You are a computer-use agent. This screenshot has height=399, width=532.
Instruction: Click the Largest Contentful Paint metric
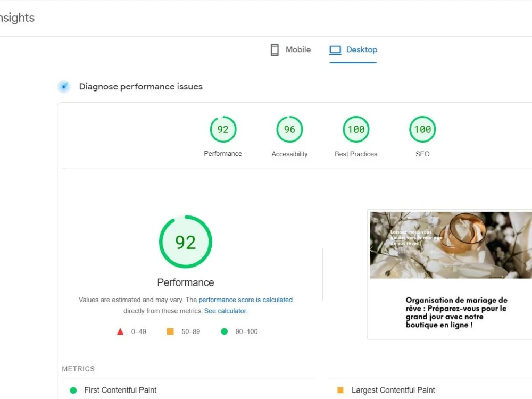point(393,390)
